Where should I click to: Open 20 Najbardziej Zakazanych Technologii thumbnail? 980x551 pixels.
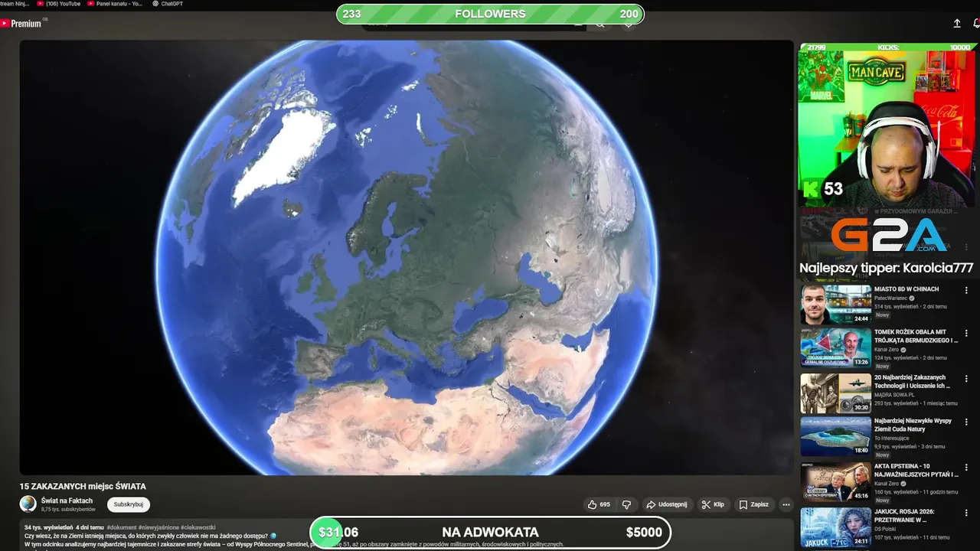[x=836, y=393]
